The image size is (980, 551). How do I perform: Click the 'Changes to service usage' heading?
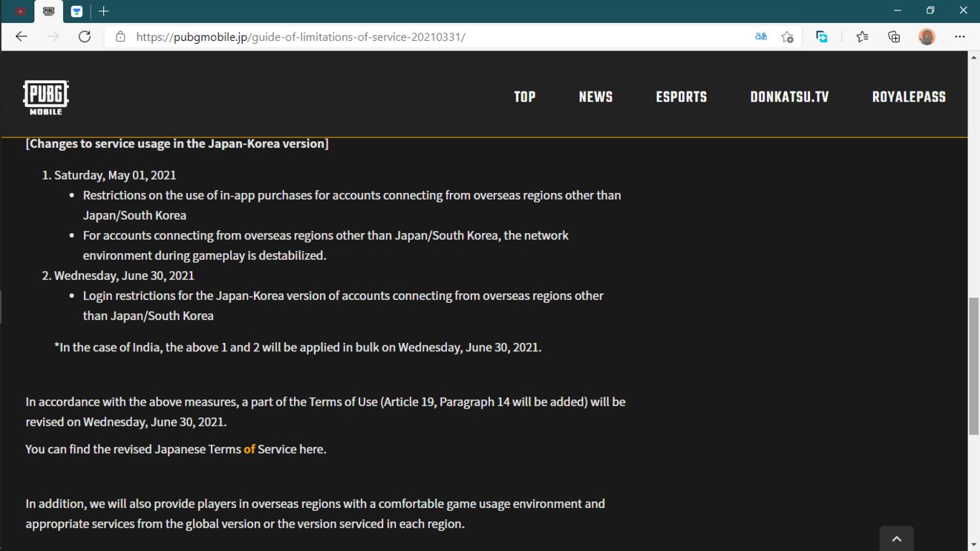177,143
